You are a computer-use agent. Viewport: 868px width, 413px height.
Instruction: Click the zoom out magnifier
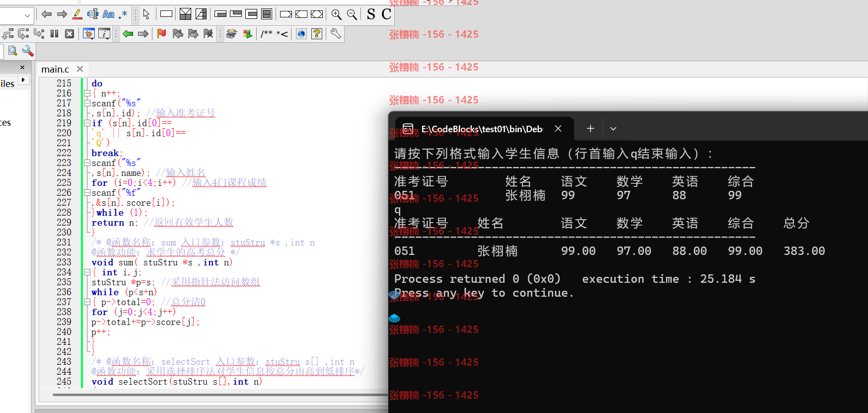pyautogui.click(x=352, y=14)
